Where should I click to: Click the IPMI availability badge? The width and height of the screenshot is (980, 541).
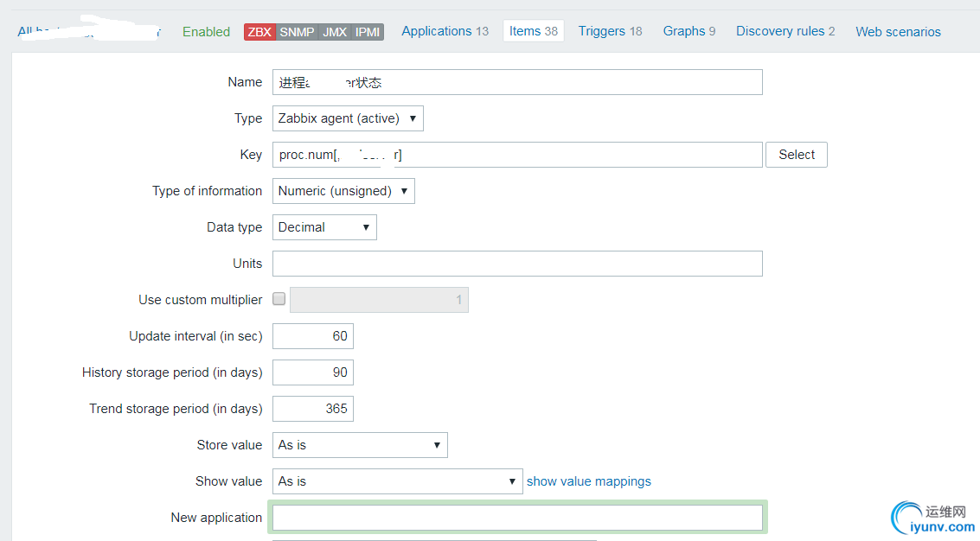coord(368,32)
